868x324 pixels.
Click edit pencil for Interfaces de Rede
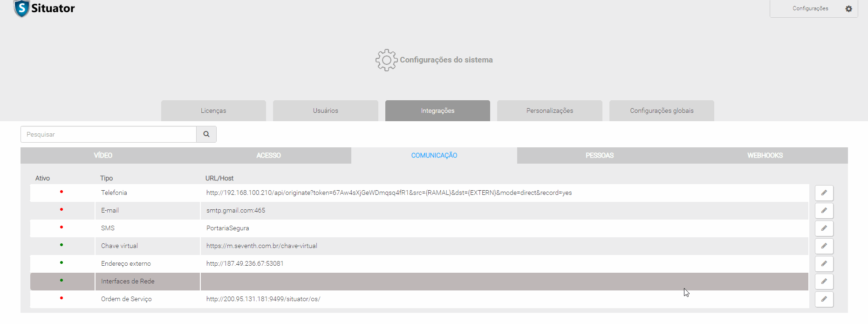pos(824,282)
